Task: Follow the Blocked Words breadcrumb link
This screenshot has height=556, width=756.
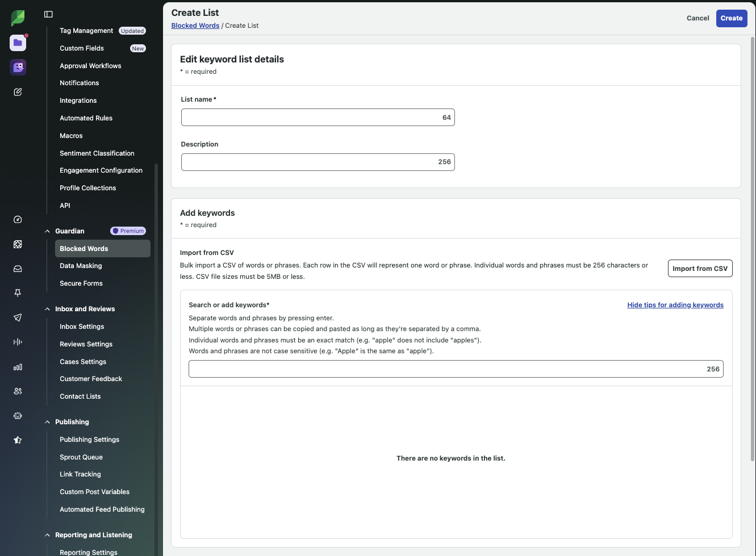Action: pyautogui.click(x=195, y=26)
